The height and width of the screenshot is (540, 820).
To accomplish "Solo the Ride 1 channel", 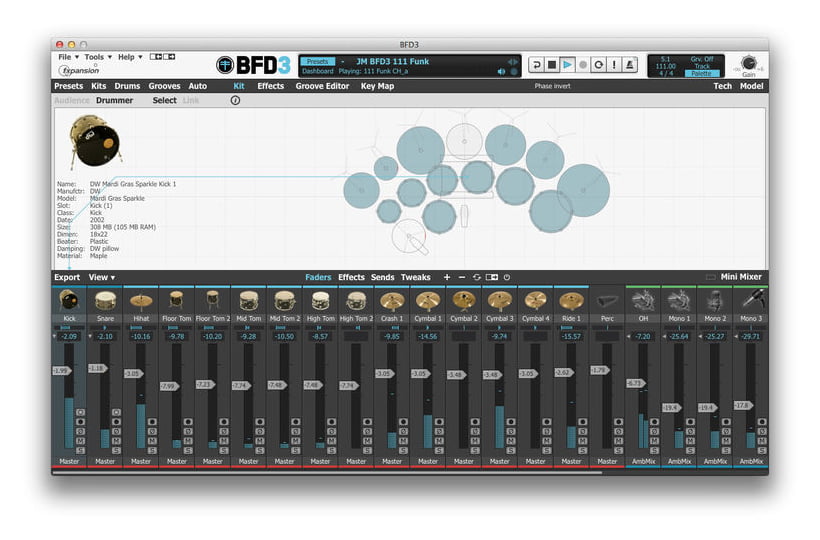I will 583,450.
